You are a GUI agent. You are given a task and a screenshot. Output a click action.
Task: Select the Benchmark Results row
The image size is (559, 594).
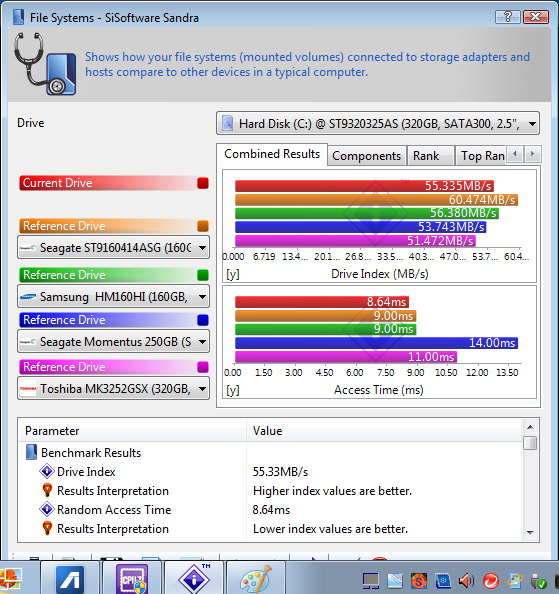click(x=270, y=452)
